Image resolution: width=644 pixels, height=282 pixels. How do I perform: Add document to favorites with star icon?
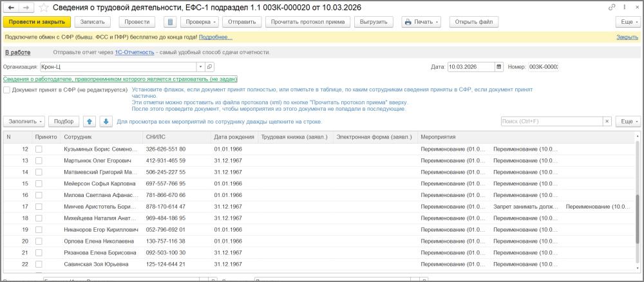point(44,7)
